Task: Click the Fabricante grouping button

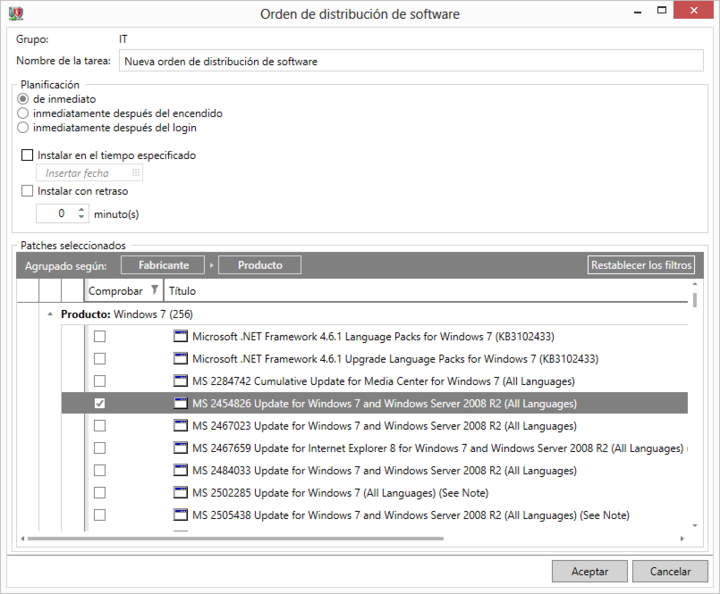Action: tap(163, 265)
